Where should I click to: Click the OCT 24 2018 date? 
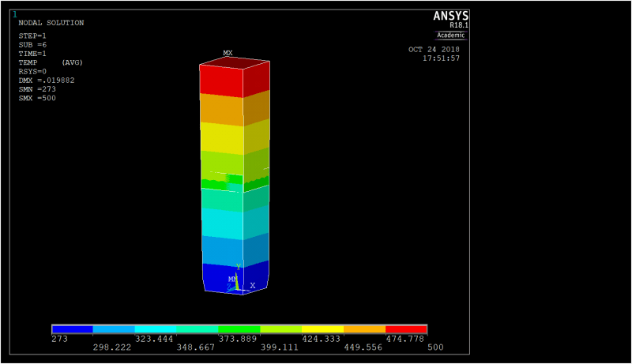[x=434, y=50]
